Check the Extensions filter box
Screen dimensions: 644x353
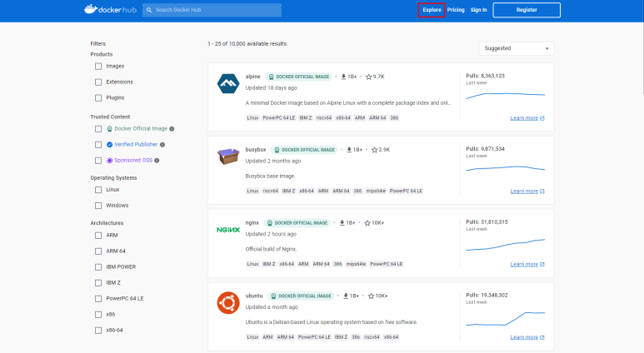98,82
